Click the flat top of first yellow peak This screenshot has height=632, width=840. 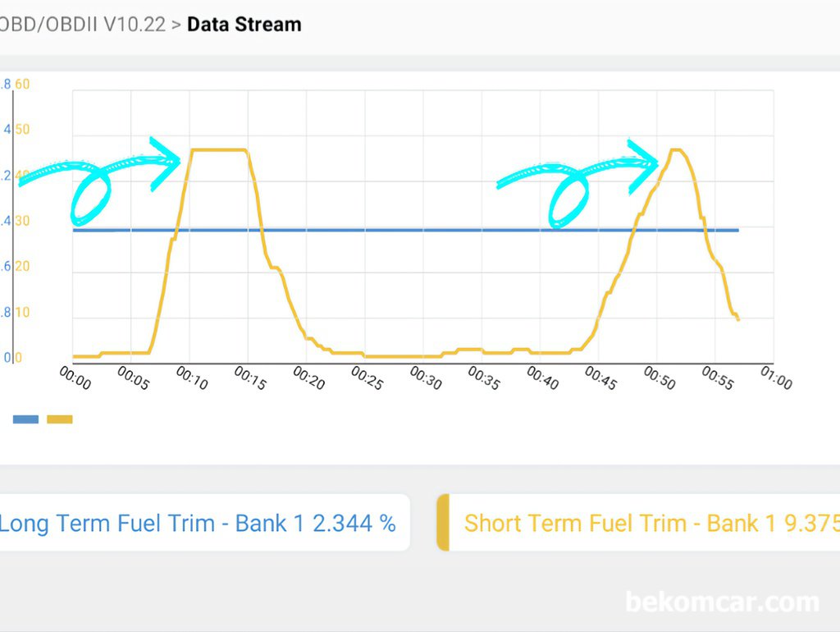tap(218, 149)
